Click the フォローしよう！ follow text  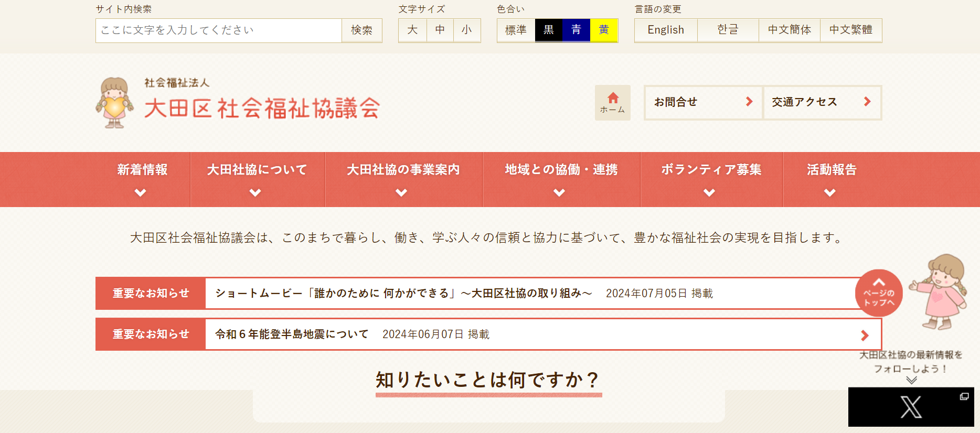911,369
